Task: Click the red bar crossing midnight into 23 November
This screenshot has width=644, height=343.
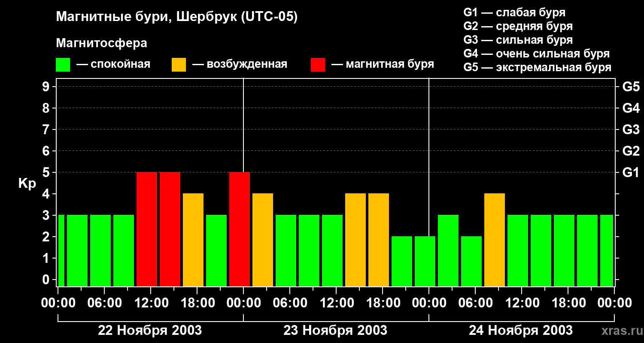Action: coord(240,229)
